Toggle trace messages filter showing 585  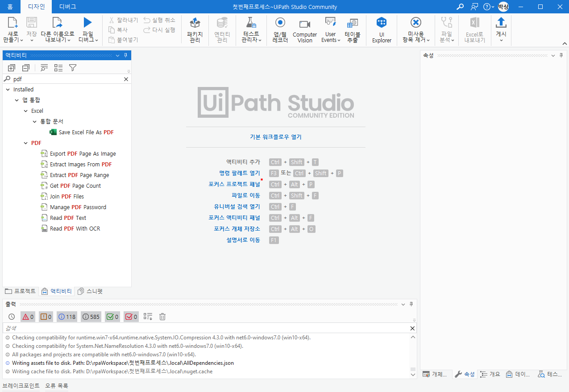pos(91,317)
